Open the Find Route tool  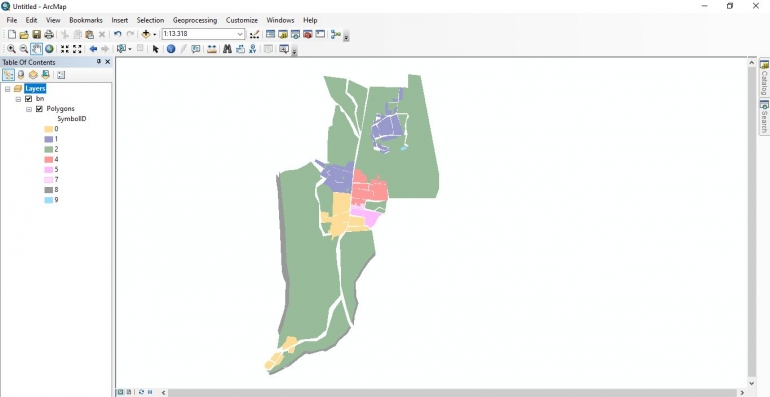[x=240, y=49]
